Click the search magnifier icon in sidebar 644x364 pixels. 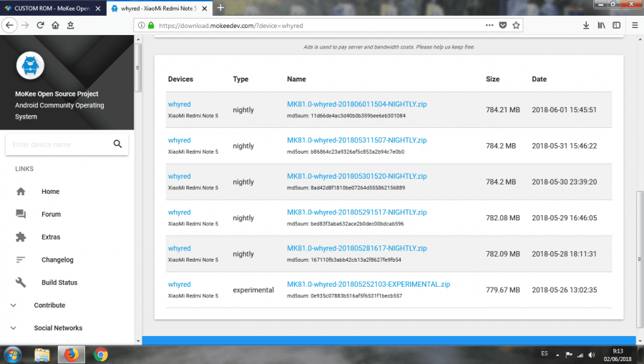click(117, 144)
